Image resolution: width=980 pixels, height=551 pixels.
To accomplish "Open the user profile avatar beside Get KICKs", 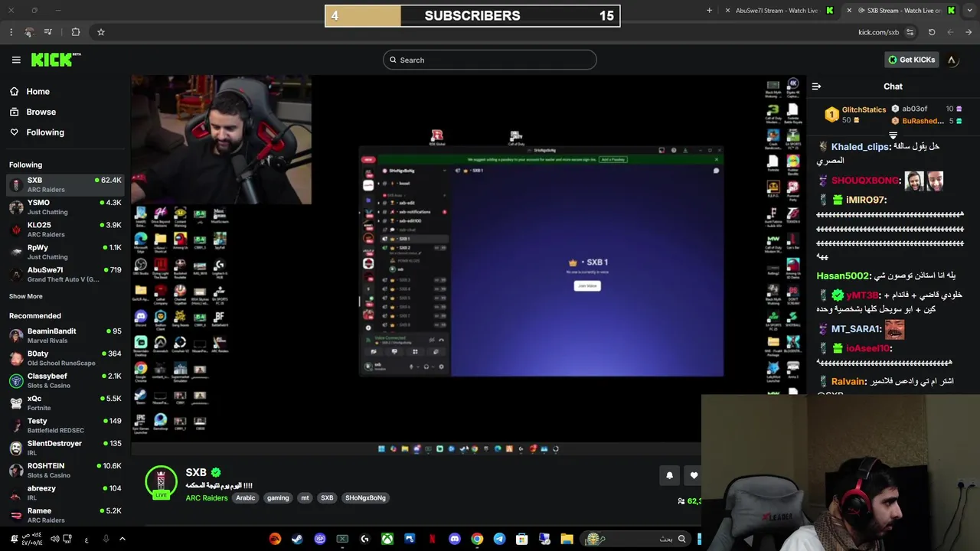I will pyautogui.click(x=952, y=60).
